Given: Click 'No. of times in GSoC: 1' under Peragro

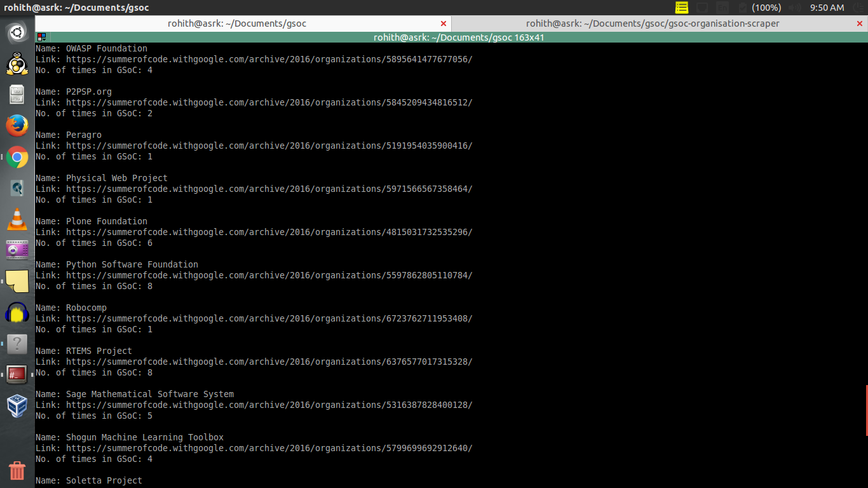Looking at the screenshot, I should tap(94, 156).
